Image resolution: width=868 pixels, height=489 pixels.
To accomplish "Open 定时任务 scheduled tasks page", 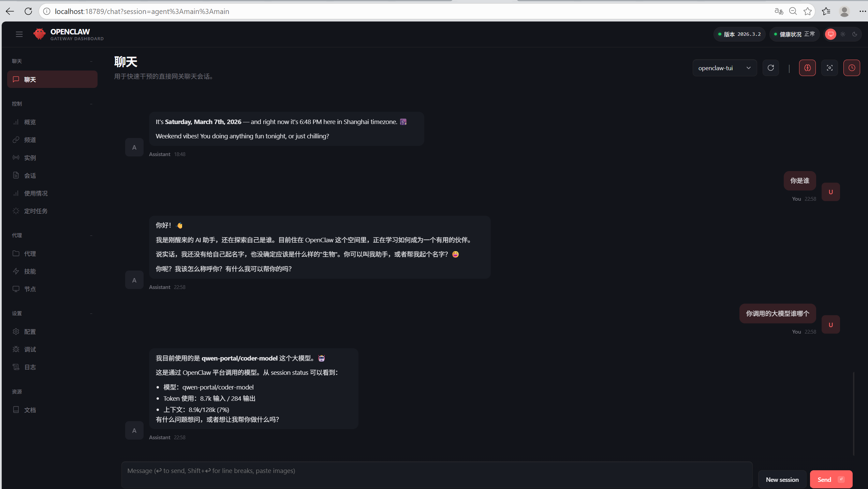I will (35, 211).
